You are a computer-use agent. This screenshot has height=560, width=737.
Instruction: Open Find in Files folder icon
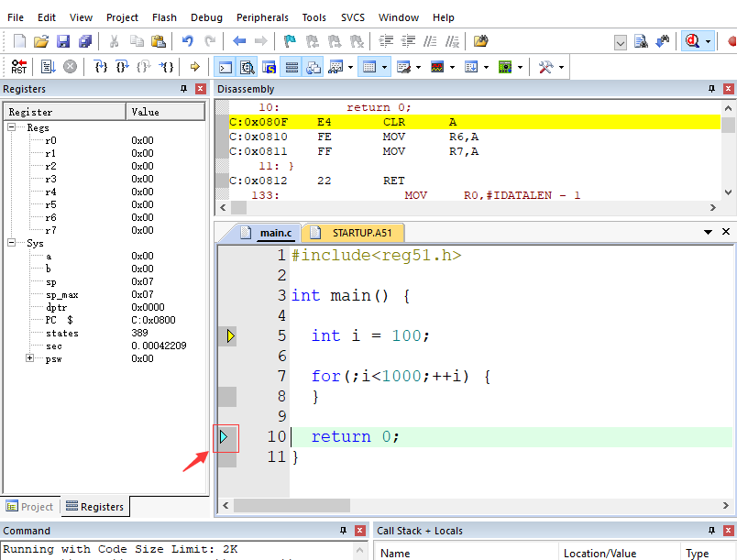coord(480,41)
